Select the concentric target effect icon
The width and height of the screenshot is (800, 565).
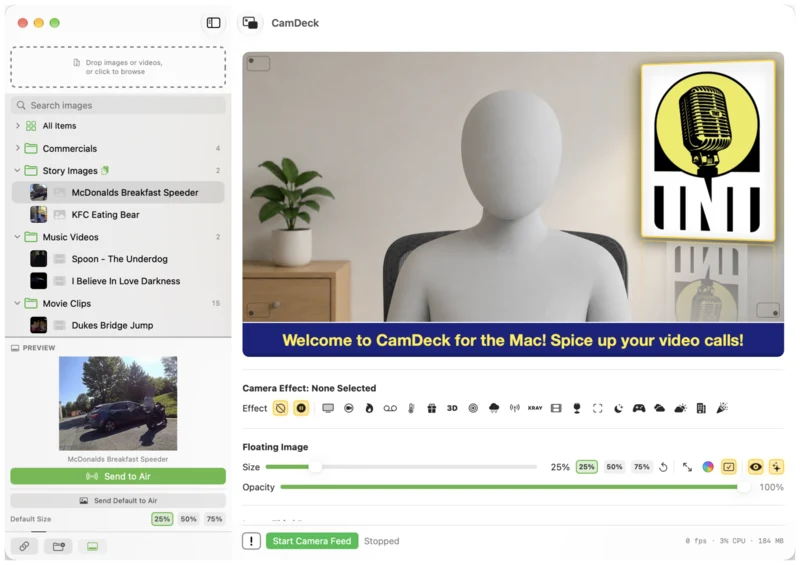[x=473, y=408]
